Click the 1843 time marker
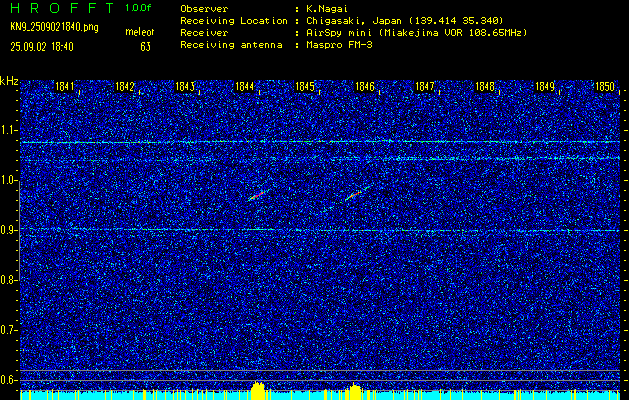 point(185,86)
